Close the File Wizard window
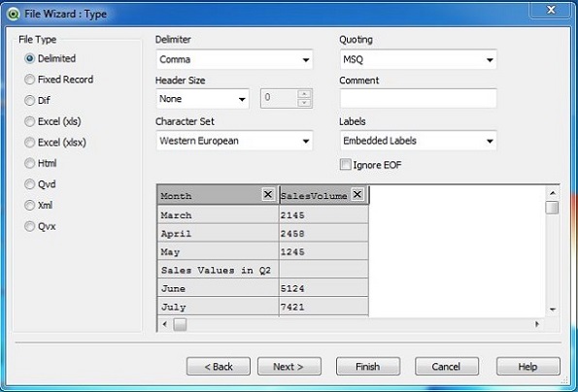Image resolution: width=578 pixels, height=392 pixels. pos(551,10)
